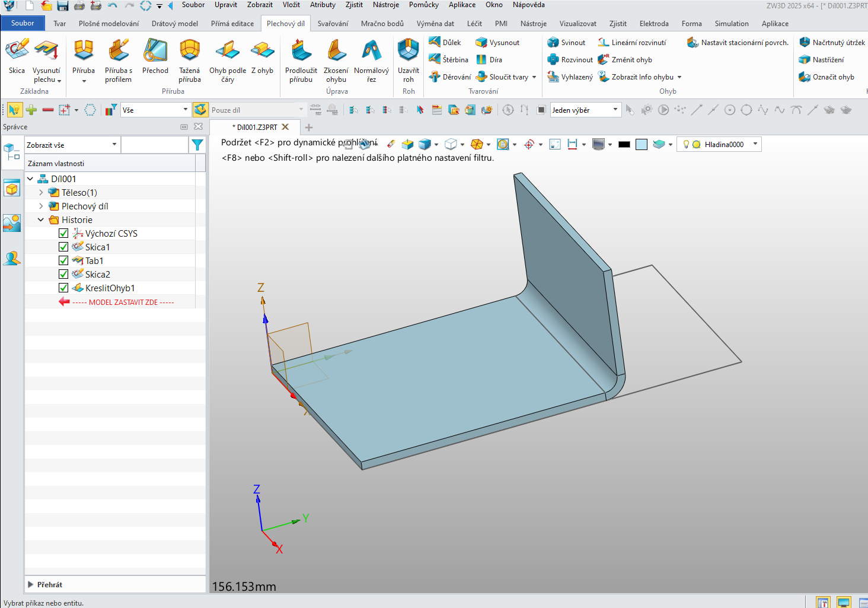Click the Příruba flange tool
The height and width of the screenshot is (608, 868).
(84, 61)
